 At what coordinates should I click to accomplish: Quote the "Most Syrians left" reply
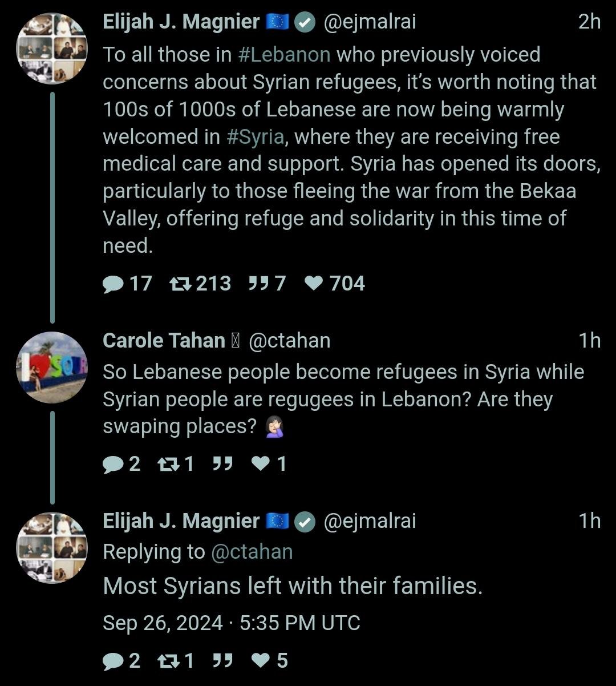[222, 661]
